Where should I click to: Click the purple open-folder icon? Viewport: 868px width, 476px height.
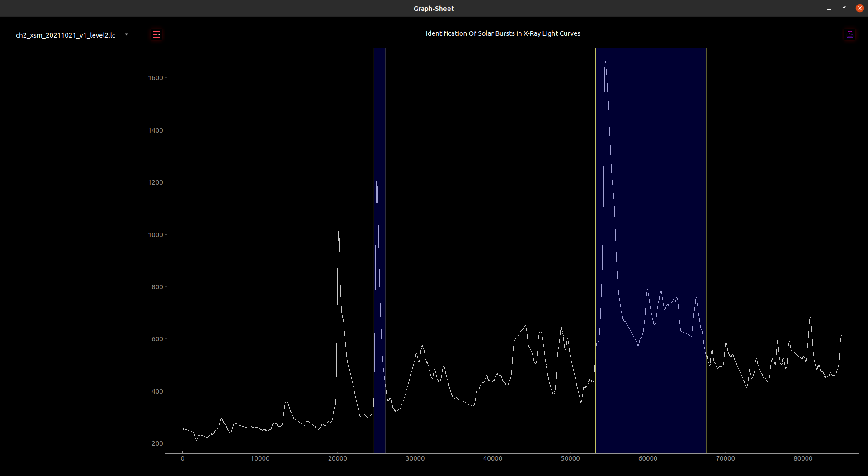coord(850,34)
